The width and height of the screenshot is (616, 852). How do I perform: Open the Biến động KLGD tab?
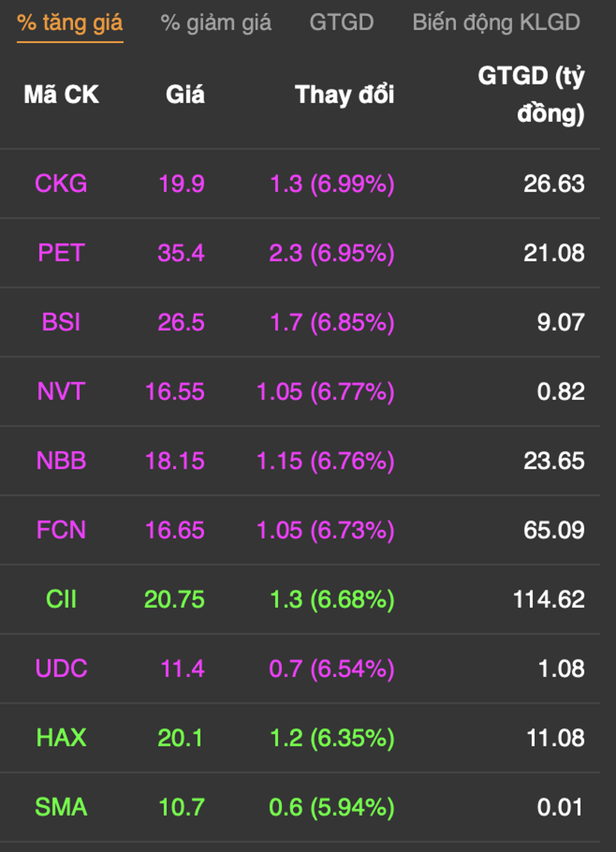click(496, 23)
